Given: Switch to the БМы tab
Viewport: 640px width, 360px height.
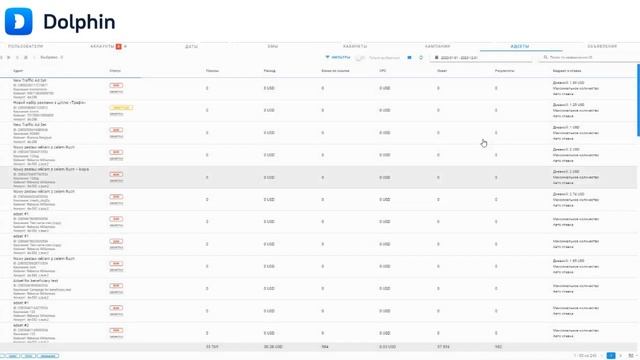Looking at the screenshot, I should pos(273,47).
